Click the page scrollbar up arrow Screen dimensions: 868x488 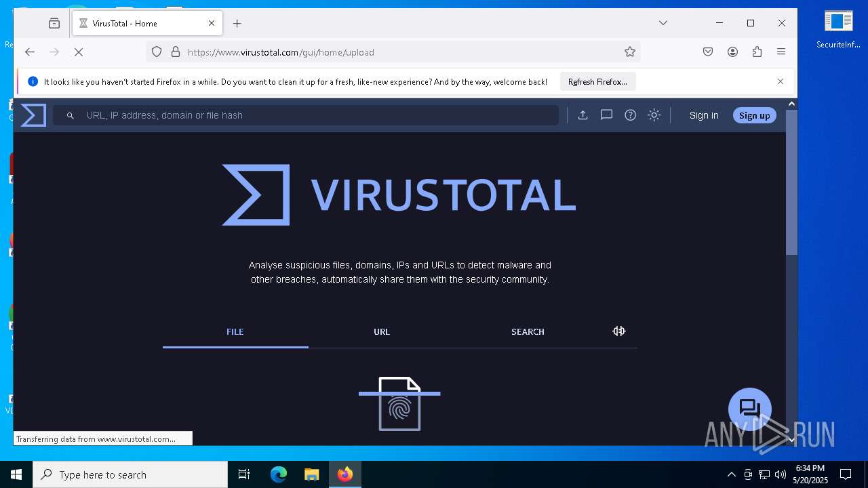coord(791,104)
